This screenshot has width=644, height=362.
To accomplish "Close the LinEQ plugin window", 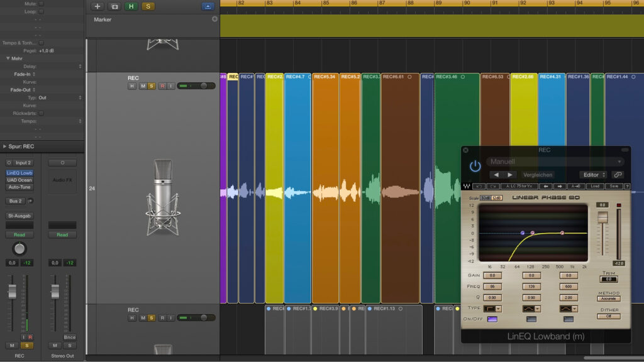I will (x=466, y=150).
